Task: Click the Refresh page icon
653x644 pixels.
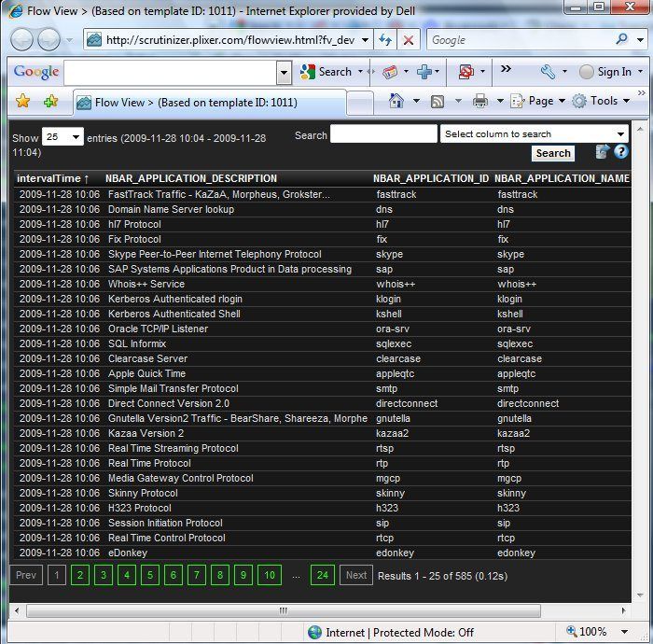Action: [x=385, y=40]
